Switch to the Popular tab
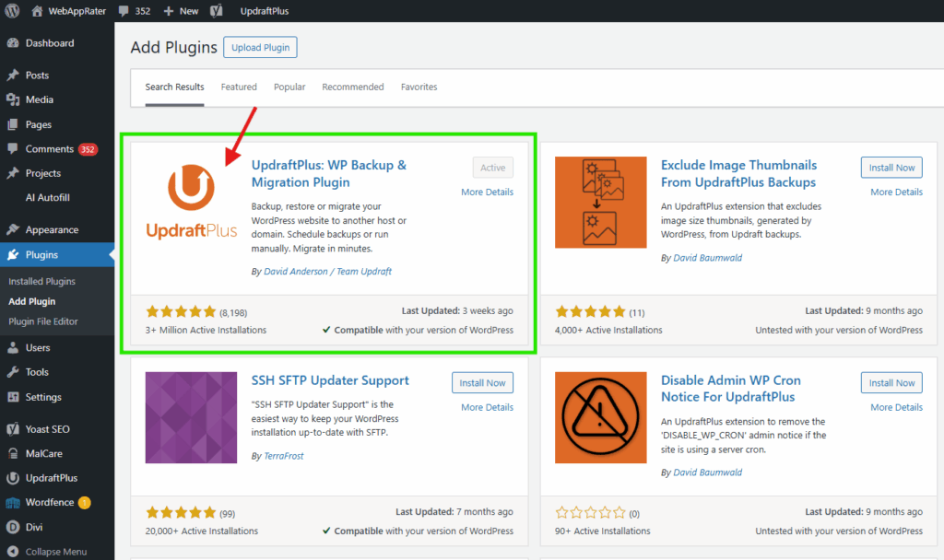This screenshot has height=560, width=944. (x=289, y=87)
